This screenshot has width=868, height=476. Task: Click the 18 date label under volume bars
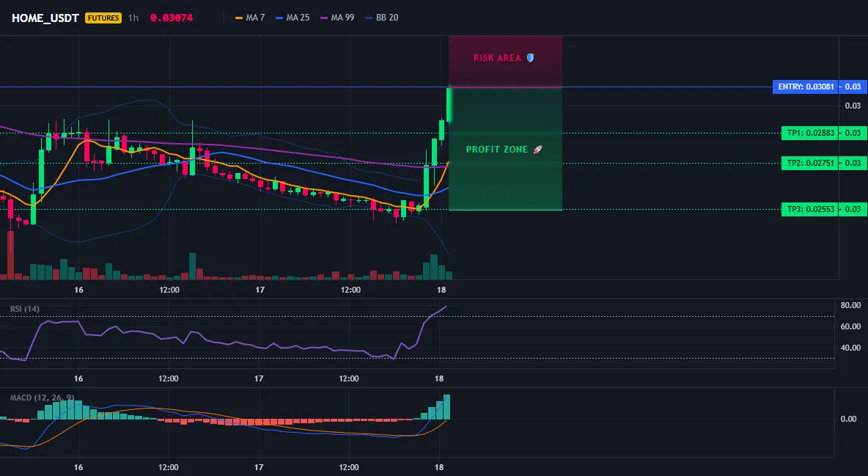pos(441,290)
